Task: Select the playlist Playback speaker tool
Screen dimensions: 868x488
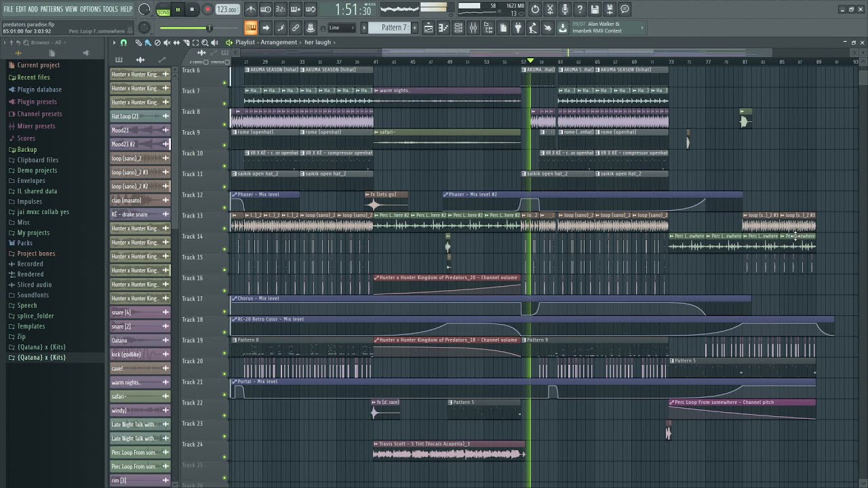Action: click(214, 43)
